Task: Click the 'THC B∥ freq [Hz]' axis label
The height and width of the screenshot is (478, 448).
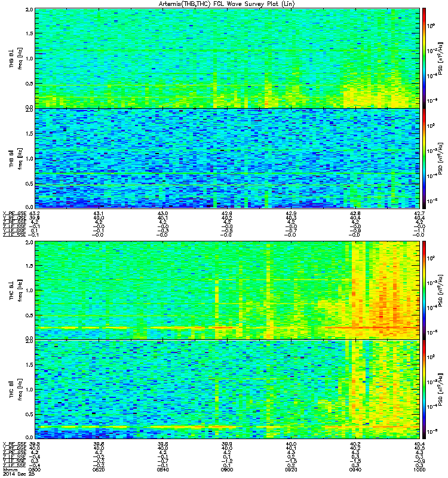Action: [x=16, y=390]
